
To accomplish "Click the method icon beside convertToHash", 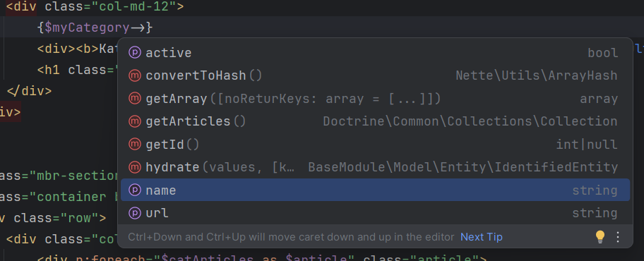I will pos(135,75).
